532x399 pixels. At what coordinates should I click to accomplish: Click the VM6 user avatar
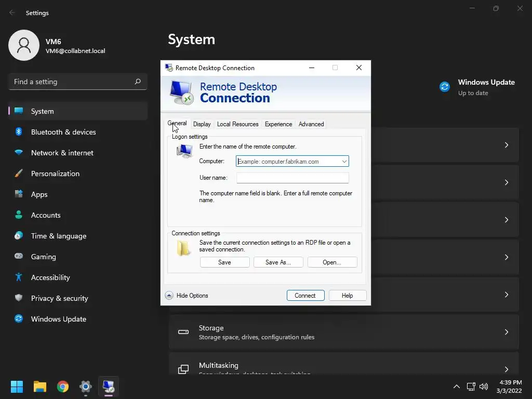(x=24, y=45)
